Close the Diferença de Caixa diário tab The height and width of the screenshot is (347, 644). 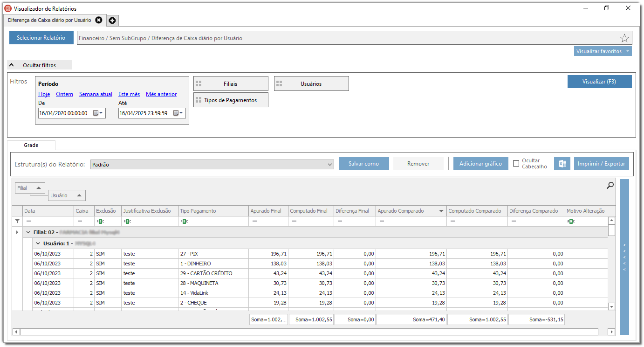coord(98,20)
